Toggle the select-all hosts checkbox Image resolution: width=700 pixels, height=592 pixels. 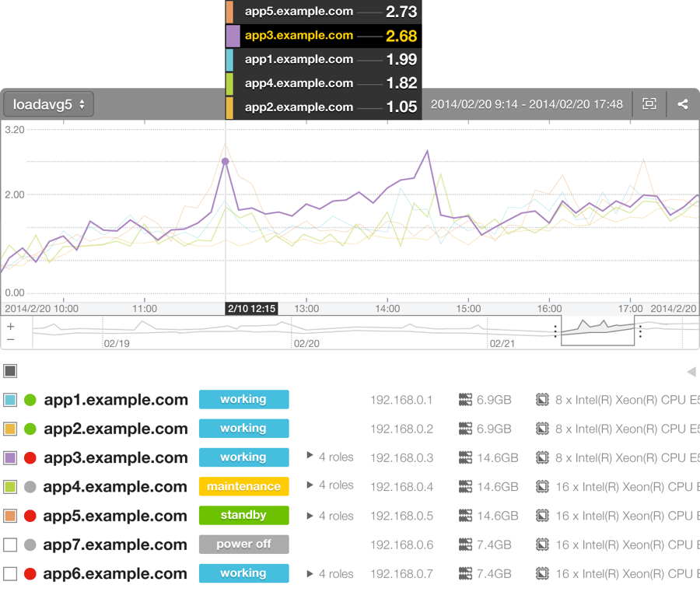click(x=10, y=372)
